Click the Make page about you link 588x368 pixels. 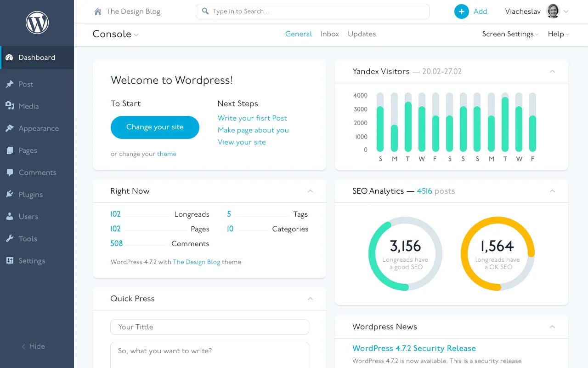point(253,130)
